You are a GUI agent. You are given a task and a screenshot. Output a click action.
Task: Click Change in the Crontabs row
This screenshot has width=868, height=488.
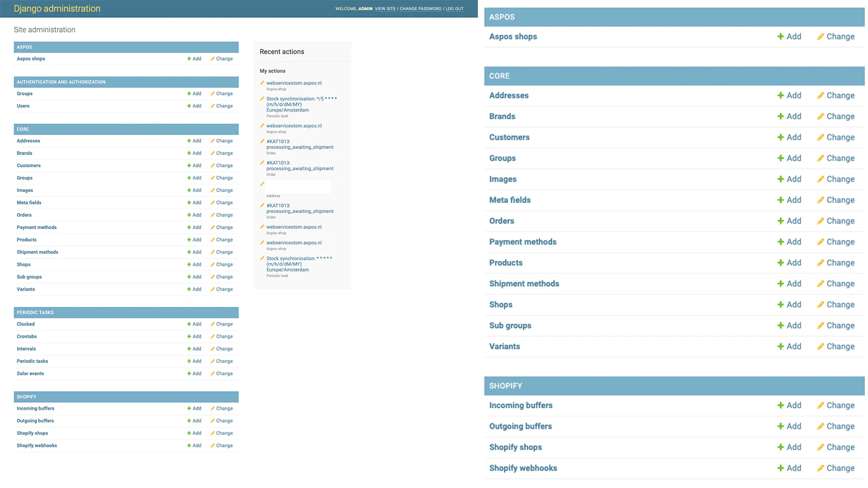224,336
